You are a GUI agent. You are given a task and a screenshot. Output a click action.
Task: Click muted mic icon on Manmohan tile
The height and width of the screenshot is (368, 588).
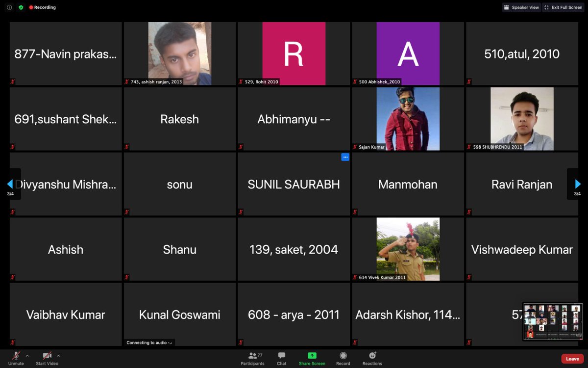tap(355, 212)
